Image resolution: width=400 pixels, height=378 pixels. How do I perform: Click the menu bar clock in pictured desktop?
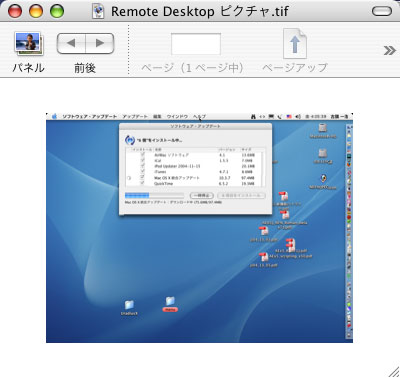(x=316, y=117)
